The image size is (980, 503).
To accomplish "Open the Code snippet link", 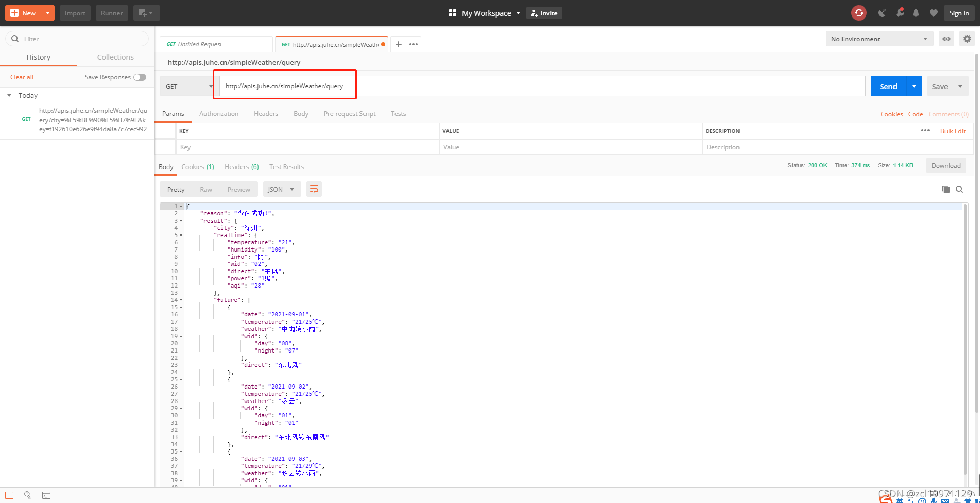I will pyautogui.click(x=915, y=114).
